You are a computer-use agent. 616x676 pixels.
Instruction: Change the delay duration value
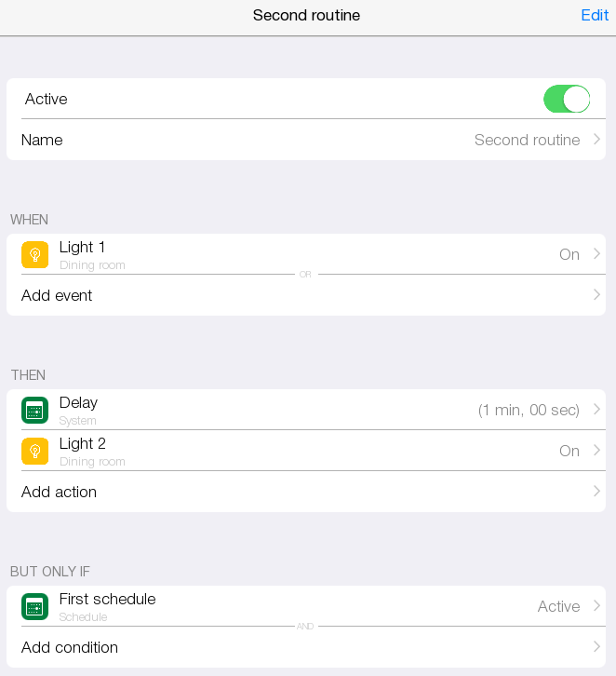coord(529,410)
